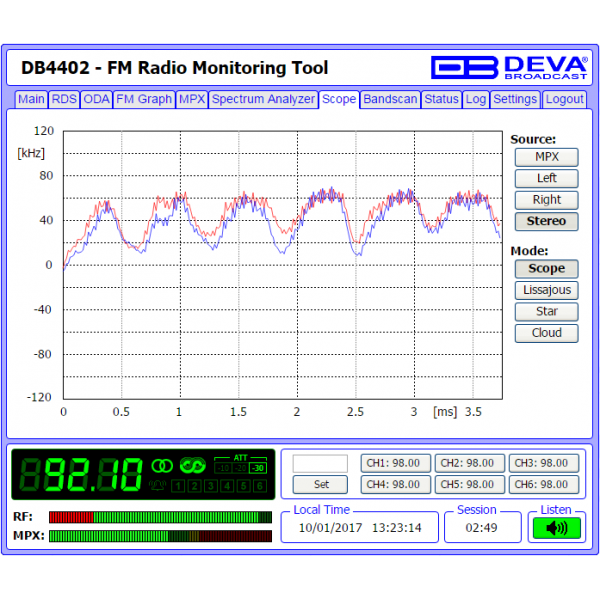600x600 pixels.
Task: Click the Set frequency button
Action: tap(320, 484)
